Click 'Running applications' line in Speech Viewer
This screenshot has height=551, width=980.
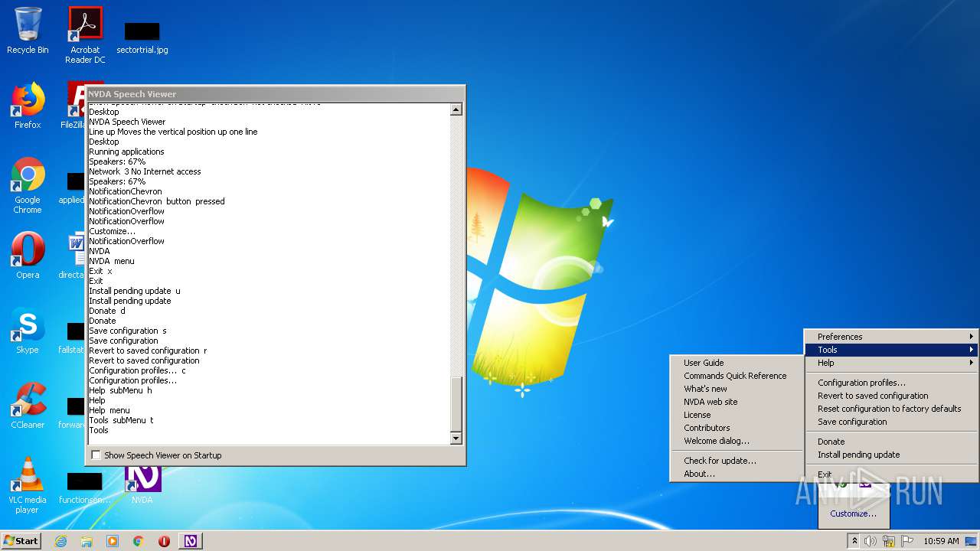(x=126, y=152)
